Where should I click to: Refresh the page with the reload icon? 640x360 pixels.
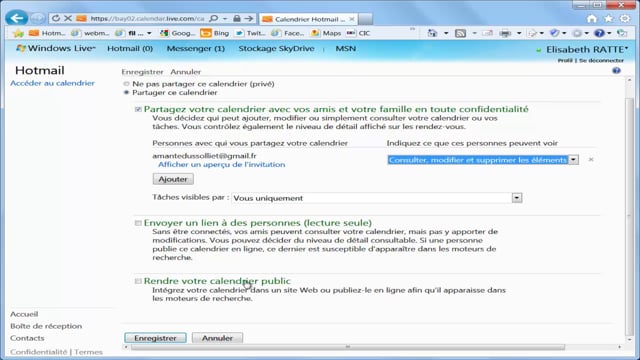pos(56,18)
